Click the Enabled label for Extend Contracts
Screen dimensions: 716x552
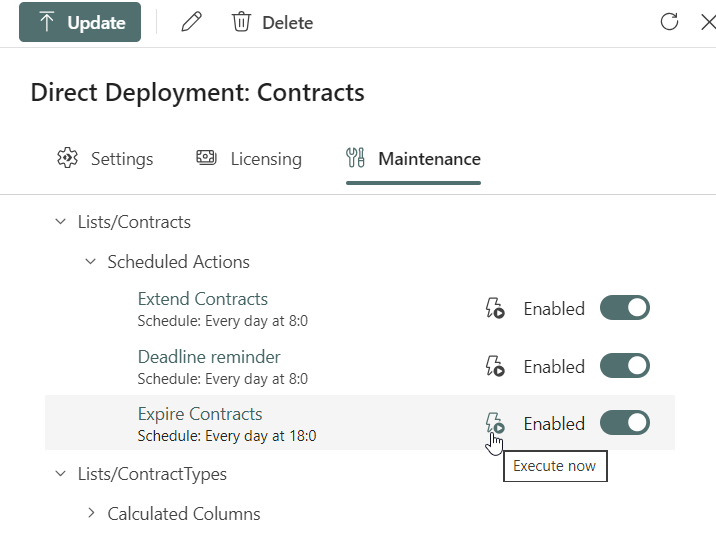(554, 309)
